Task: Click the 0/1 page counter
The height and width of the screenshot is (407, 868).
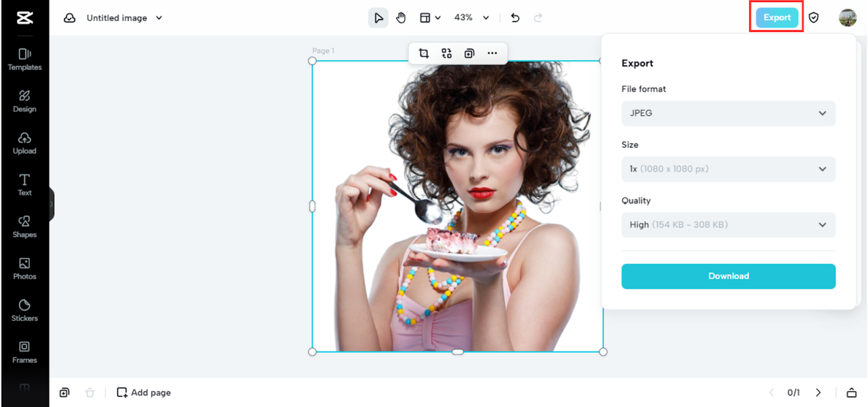Action: coord(793,392)
